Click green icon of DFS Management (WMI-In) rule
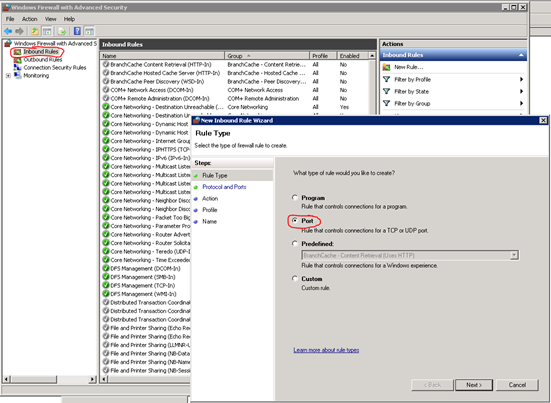Screen dimensions: 551x403 pyautogui.click(x=106, y=294)
